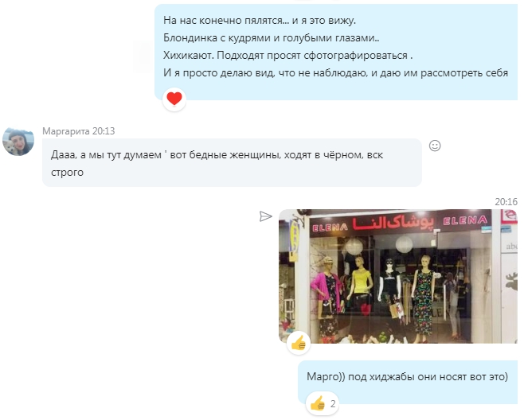Click the line starting with Хихикают
Image resolution: width=524 pixels, height=420 pixels.
pyautogui.click(x=287, y=56)
